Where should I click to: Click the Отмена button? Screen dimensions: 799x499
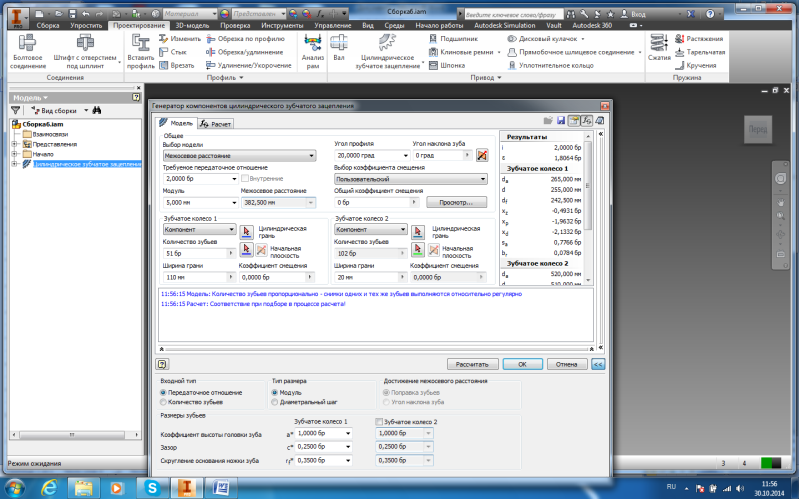(566, 364)
